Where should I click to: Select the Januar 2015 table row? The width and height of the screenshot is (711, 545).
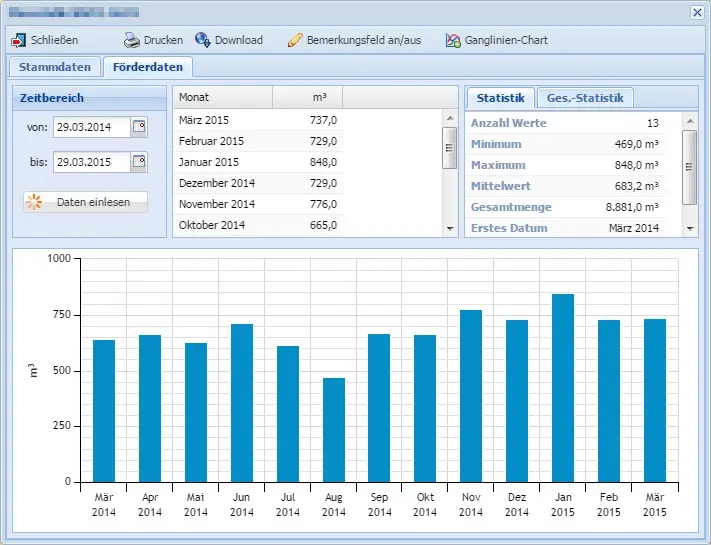pos(258,162)
